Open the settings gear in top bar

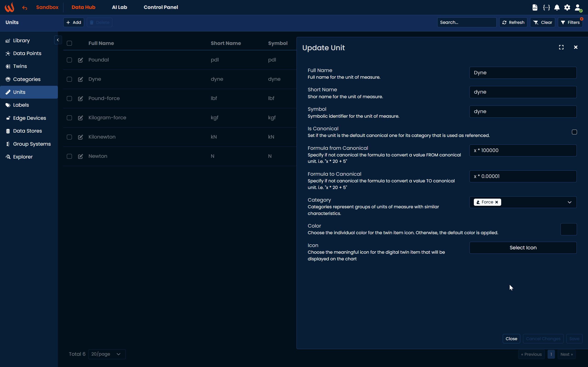567,8
